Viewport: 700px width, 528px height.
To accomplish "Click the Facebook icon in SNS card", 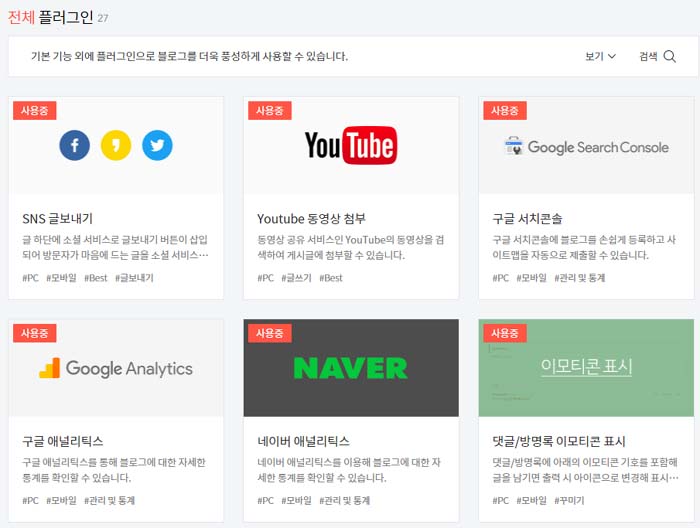I will [x=75, y=146].
